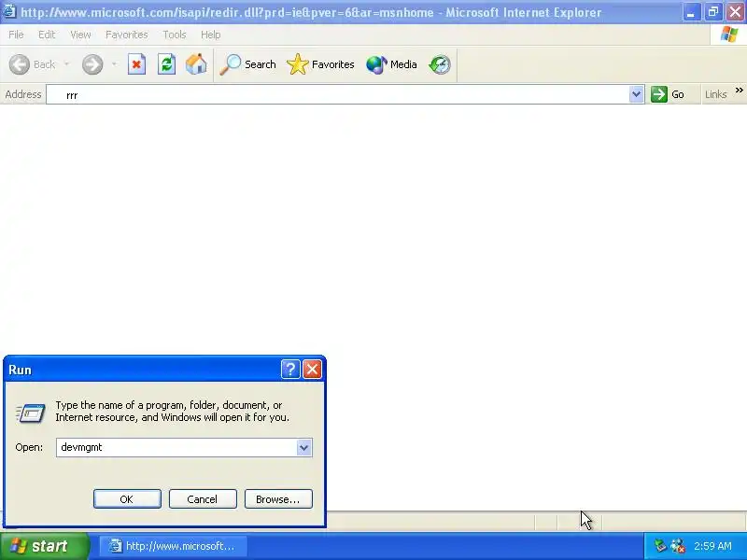Click the Forward arrow button

pos(92,64)
